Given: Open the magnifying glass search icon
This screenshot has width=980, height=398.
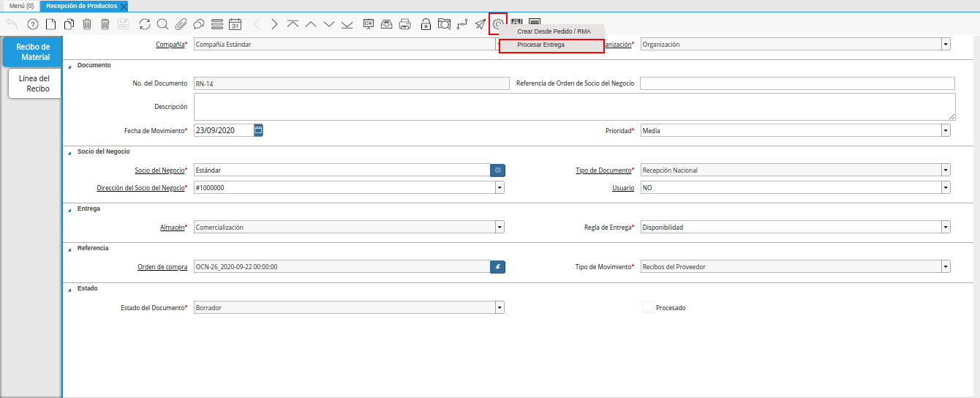Looking at the screenshot, I should pyautogui.click(x=162, y=24).
